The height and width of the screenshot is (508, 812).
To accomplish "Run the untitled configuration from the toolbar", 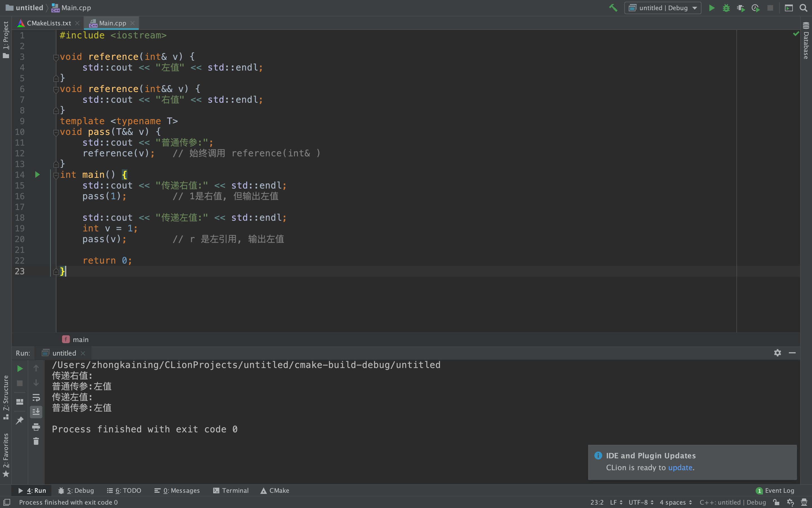I will [712, 8].
